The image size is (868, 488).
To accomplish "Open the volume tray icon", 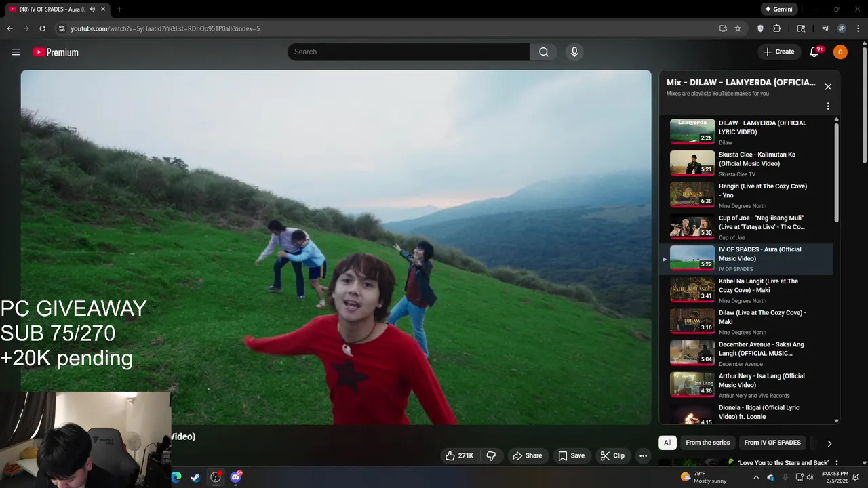I will (810, 477).
